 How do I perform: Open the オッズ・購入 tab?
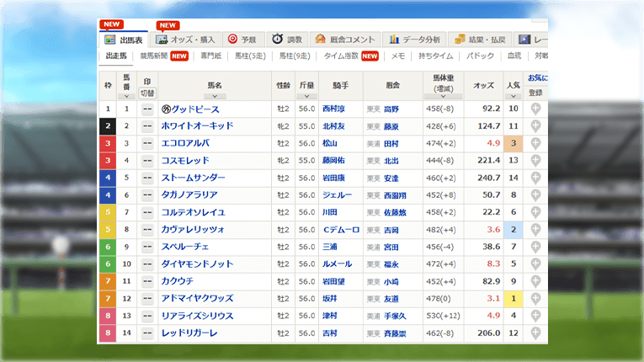tap(186, 40)
